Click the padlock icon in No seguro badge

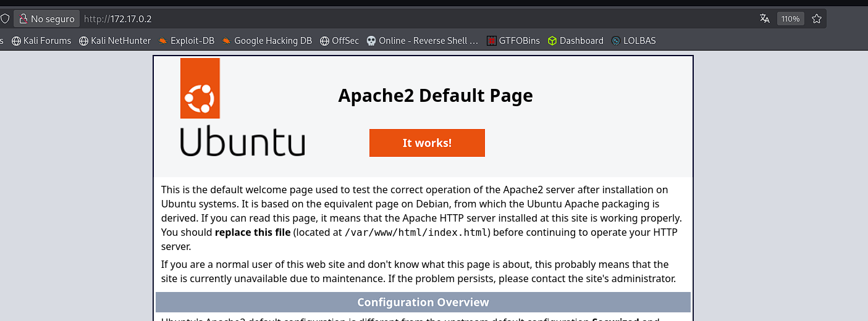pyautogui.click(x=23, y=19)
